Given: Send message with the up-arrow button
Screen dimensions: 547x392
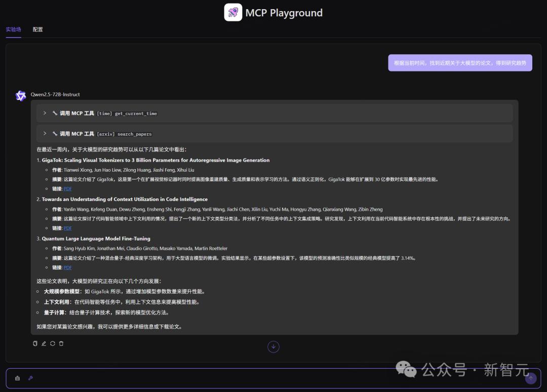Looking at the screenshot, I should [x=531, y=378].
